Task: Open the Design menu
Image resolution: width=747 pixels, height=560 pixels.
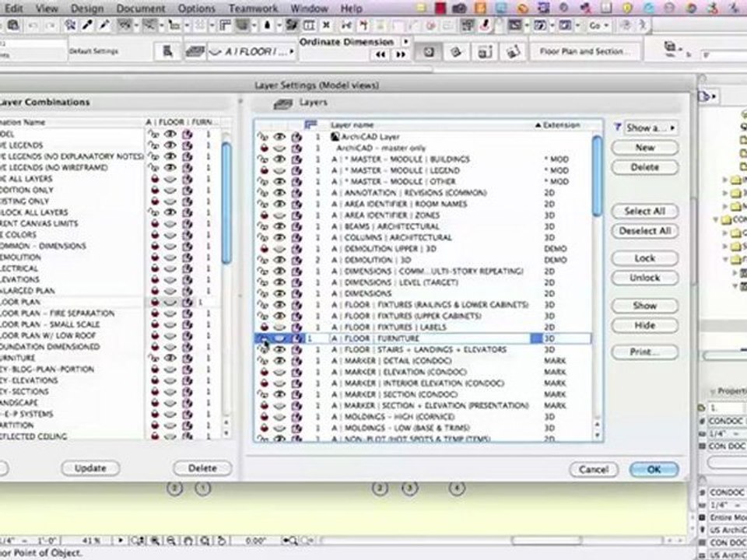Action: [x=87, y=8]
